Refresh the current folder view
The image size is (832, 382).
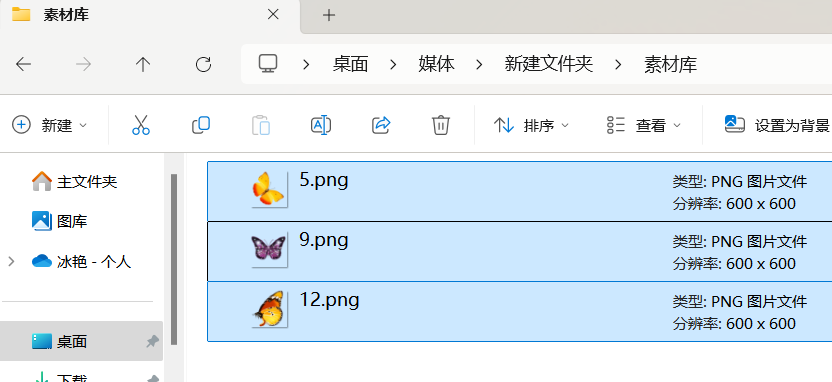coord(203,65)
